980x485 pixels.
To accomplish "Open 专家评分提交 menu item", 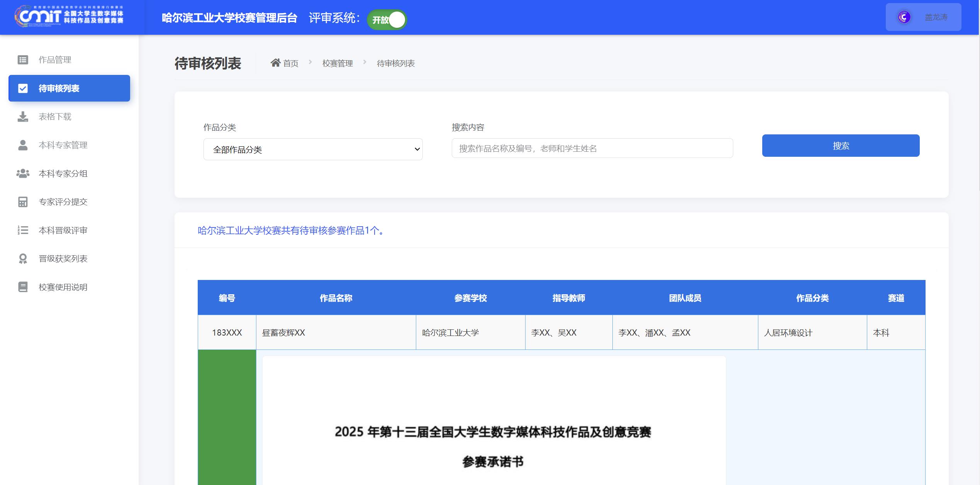I will 69,202.
